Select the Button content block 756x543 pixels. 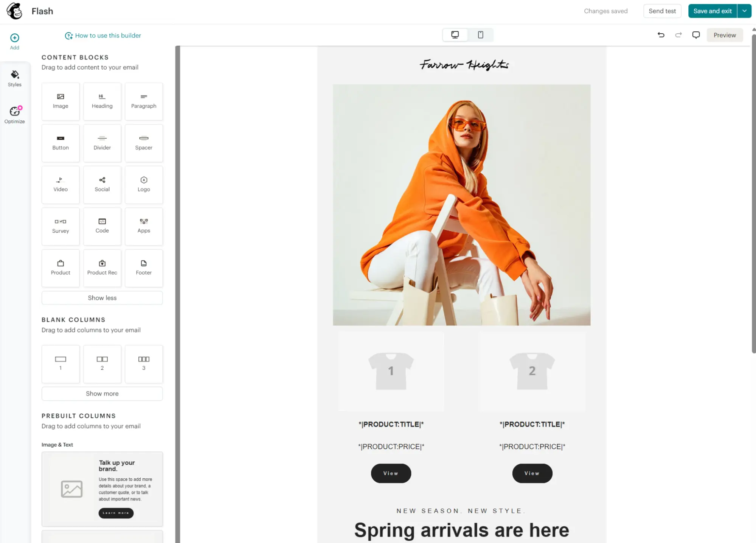61,143
